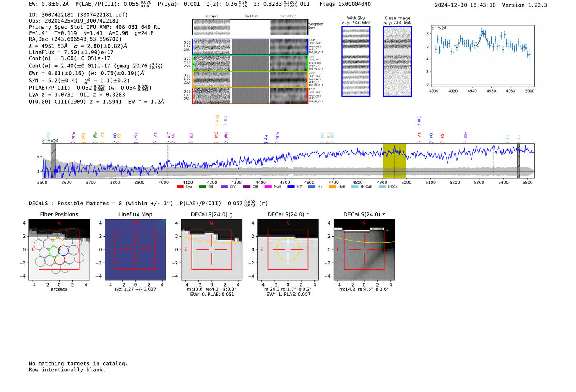Screen dimensions: 576x392
Task: Open the DECaLS(24.0) g cutout
Action: pos(211,250)
